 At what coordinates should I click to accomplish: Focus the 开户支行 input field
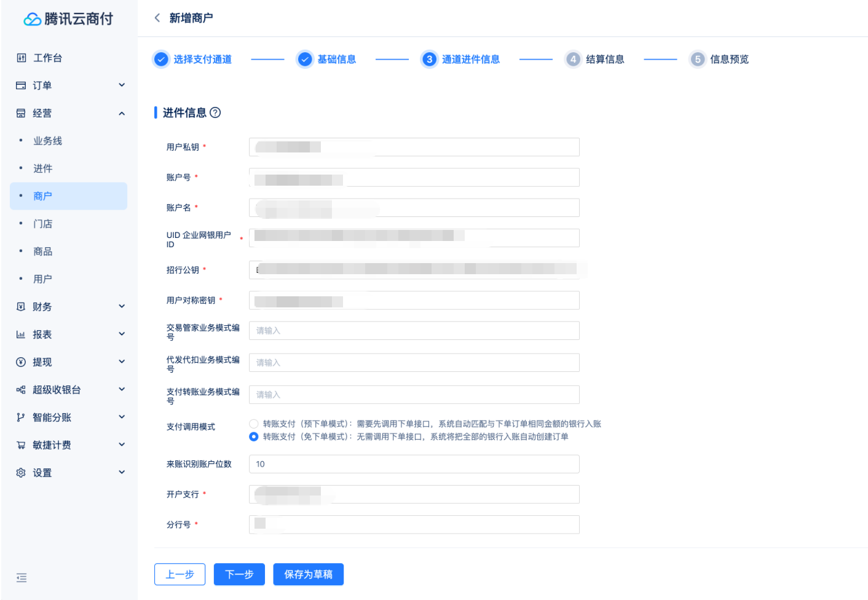click(x=414, y=494)
